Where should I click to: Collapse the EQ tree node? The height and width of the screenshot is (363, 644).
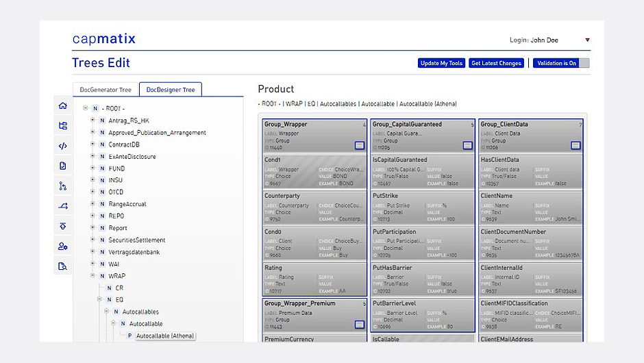coord(99,299)
